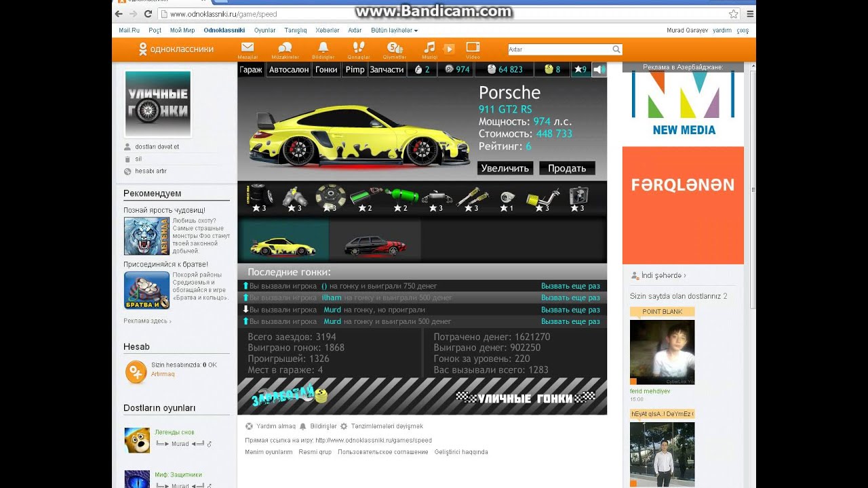Click the Продать button
The image size is (868, 488).
(567, 168)
